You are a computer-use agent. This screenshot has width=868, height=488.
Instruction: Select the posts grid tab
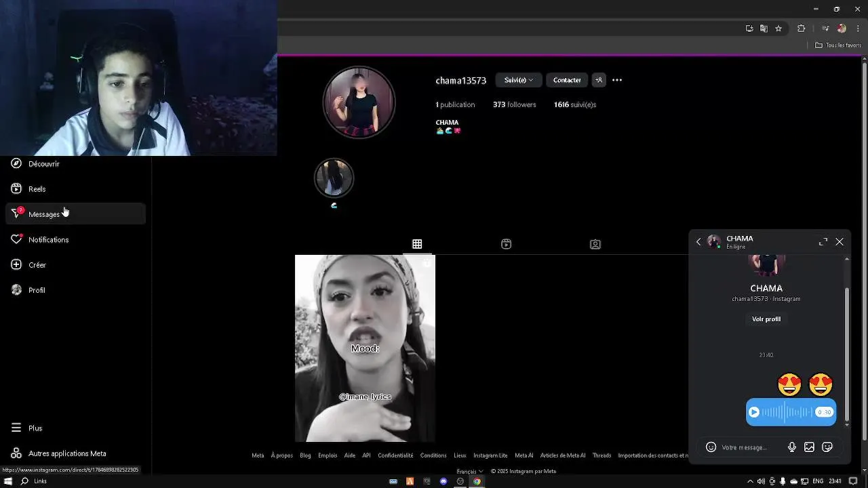417,244
